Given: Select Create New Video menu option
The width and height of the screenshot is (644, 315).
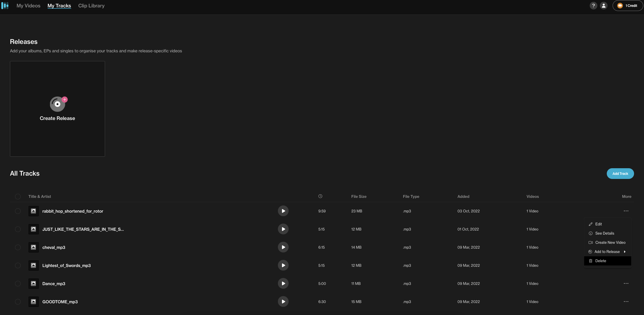Looking at the screenshot, I should click(610, 243).
